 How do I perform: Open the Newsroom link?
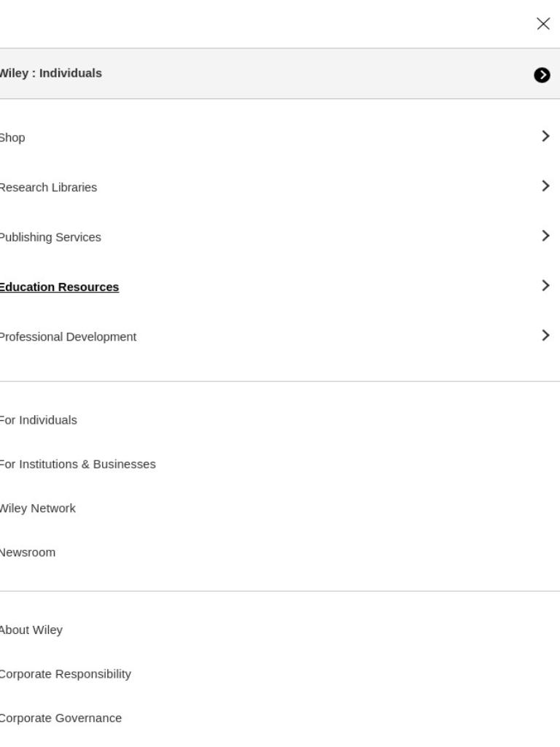tap(28, 553)
